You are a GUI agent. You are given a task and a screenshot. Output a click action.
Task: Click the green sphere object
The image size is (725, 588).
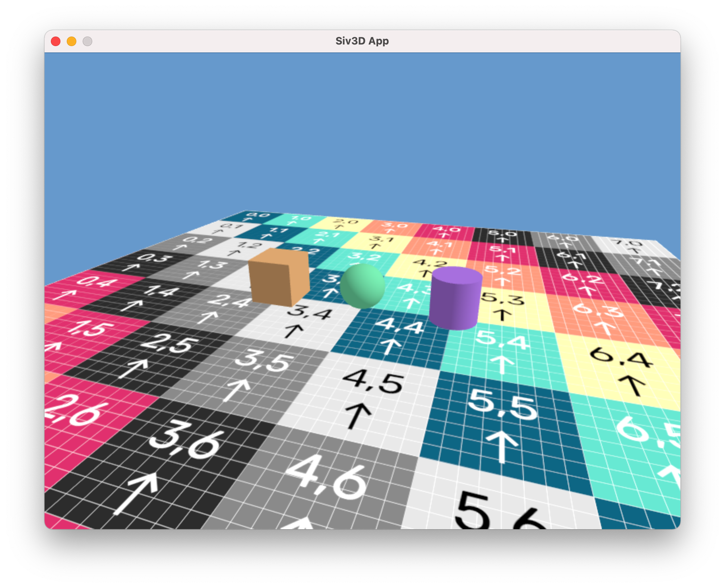pos(362,286)
